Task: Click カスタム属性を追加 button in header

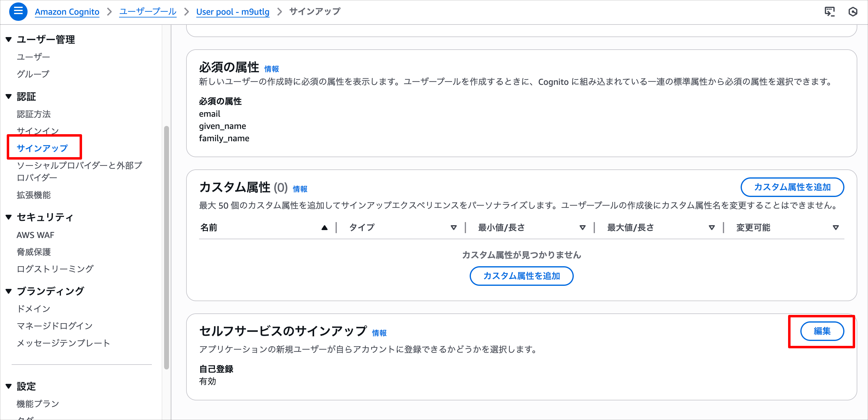Action: [792, 187]
